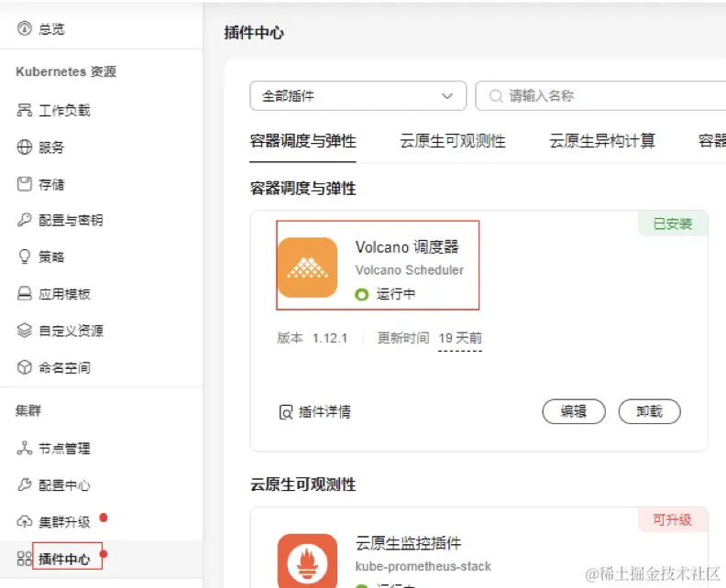This screenshot has width=726, height=588.
Task: Open the 全部插件 dropdown
Action: (357, 96)
